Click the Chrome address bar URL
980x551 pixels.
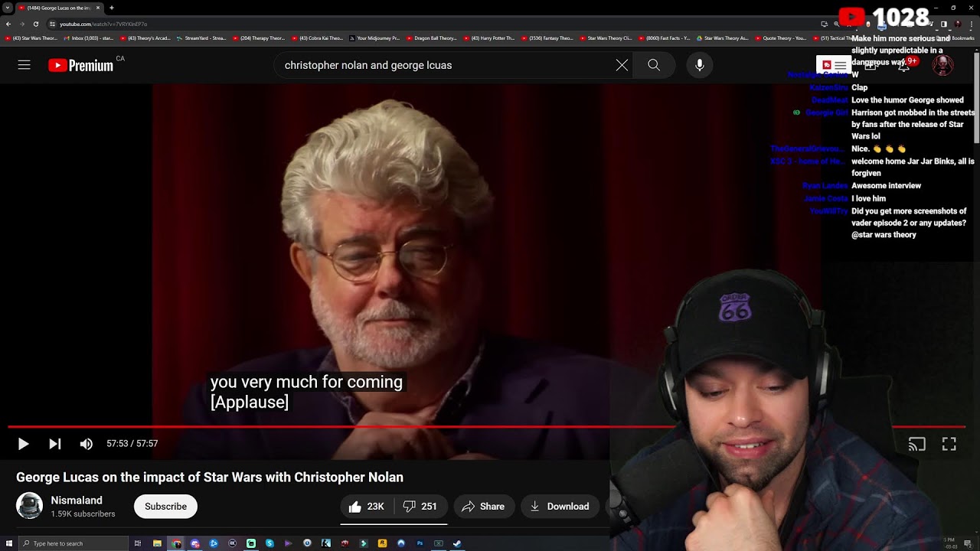[x=103, y=24]
